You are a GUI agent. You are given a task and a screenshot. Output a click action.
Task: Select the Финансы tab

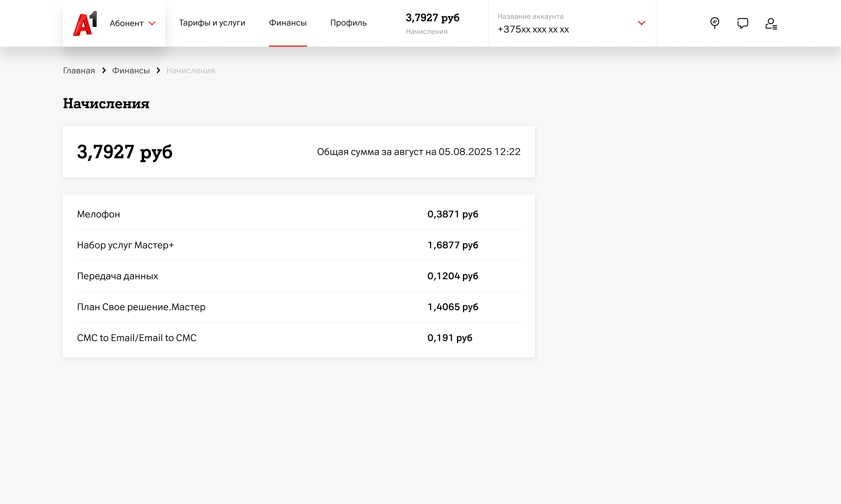(x=288, y=23)
